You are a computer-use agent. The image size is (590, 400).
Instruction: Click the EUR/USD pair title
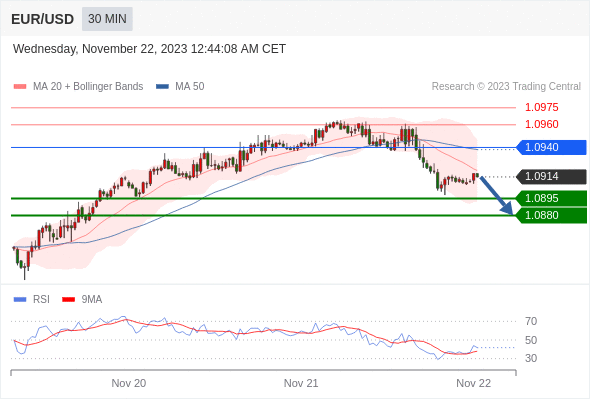click(43, 19)
